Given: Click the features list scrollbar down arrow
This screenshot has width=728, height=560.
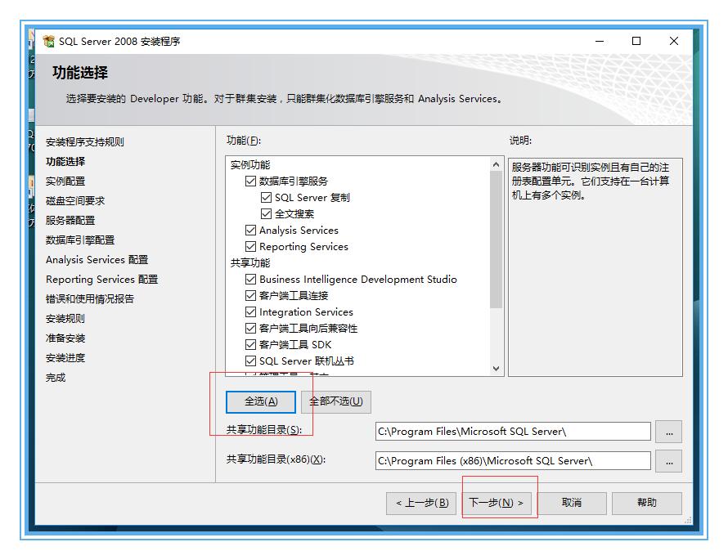Looking at the screenshot, I should [496, 366].
